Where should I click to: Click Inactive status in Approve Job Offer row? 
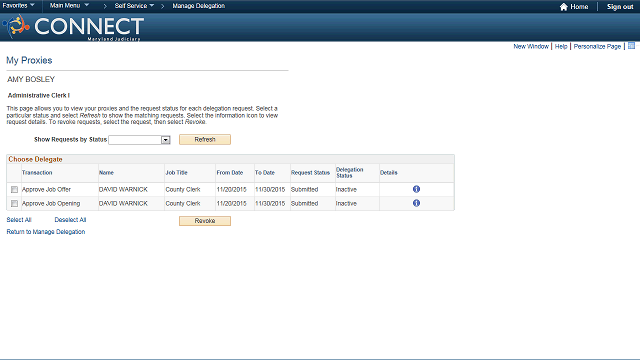(x=346, y=189)
